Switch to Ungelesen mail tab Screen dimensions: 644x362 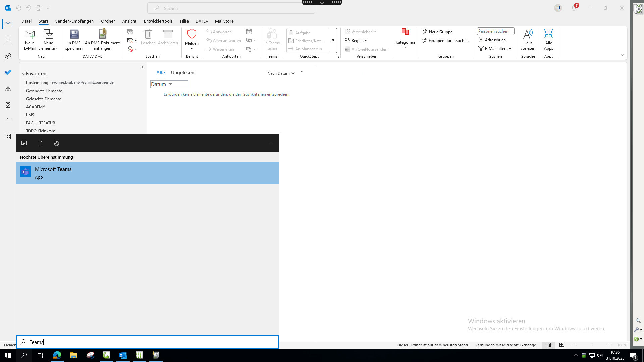pyautogui.click(x=182, y=73)
